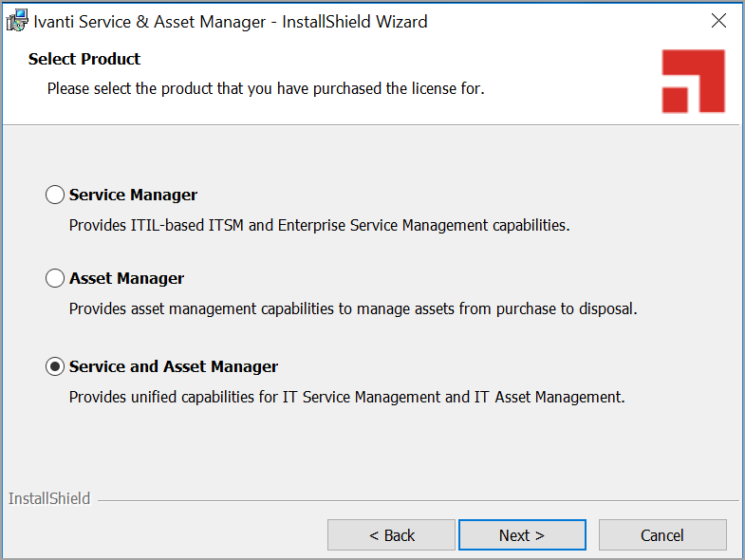Proceed by pressing the Next button

(522, 535)
